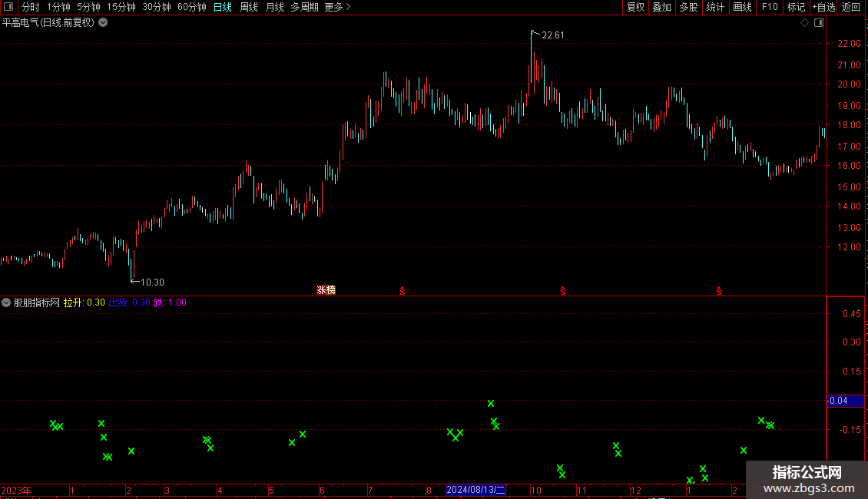Toggle the panel layout icon above chart
Screen dimensions: 868x499
819,23
